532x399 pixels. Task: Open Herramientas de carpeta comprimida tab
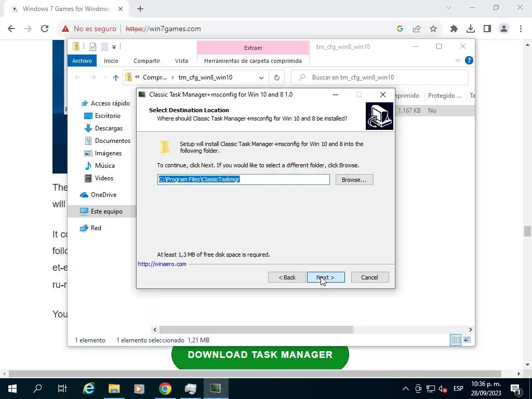253,61
